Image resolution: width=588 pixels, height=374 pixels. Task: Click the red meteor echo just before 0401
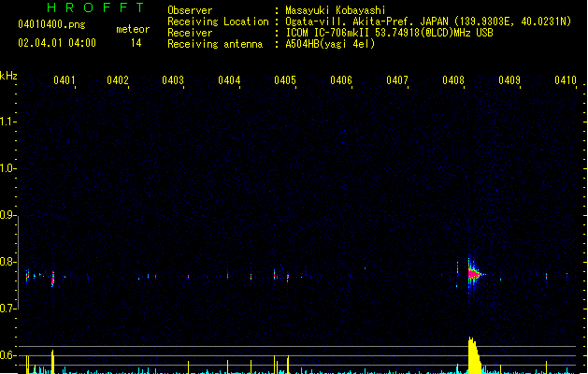pyautogui.click(x=53, y=279)
